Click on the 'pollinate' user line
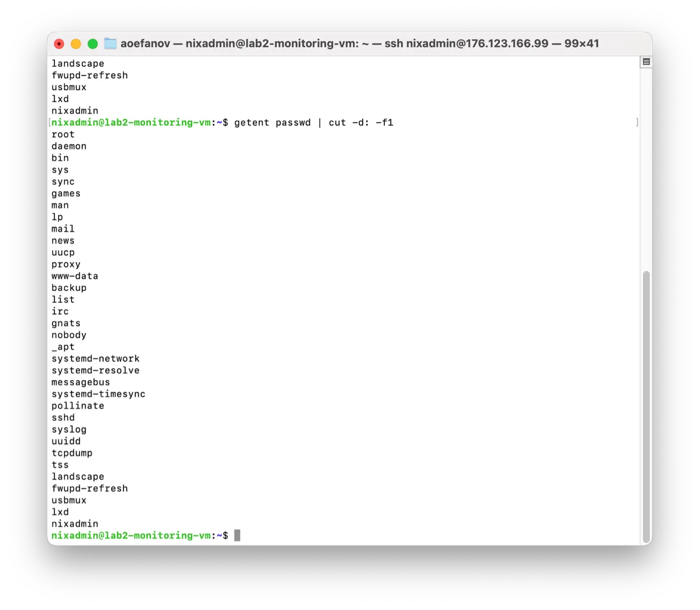The image size is (700, 610). coord(78,406)
